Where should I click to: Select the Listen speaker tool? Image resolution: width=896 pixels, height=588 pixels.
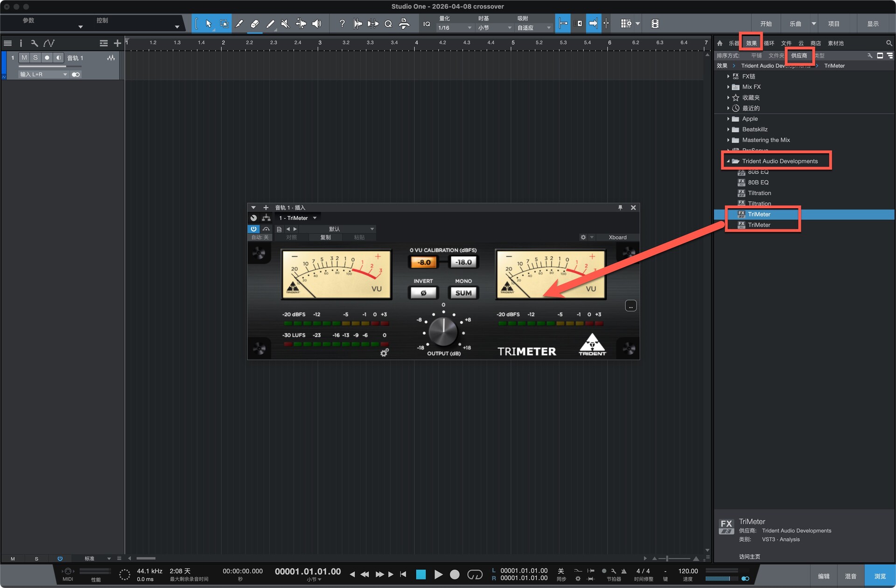click(x=317, y=24)
